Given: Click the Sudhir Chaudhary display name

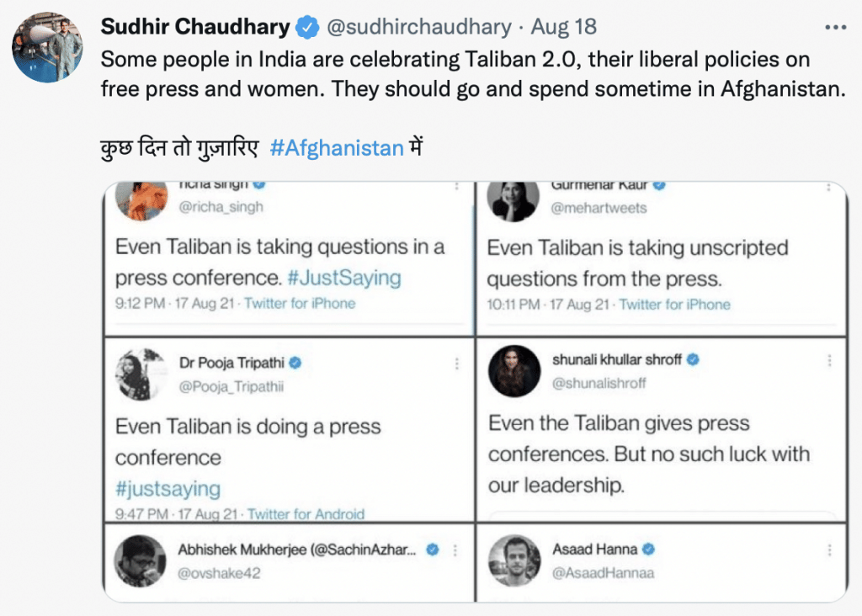Looking at the screenshot, I should click(x=195, y=27).
